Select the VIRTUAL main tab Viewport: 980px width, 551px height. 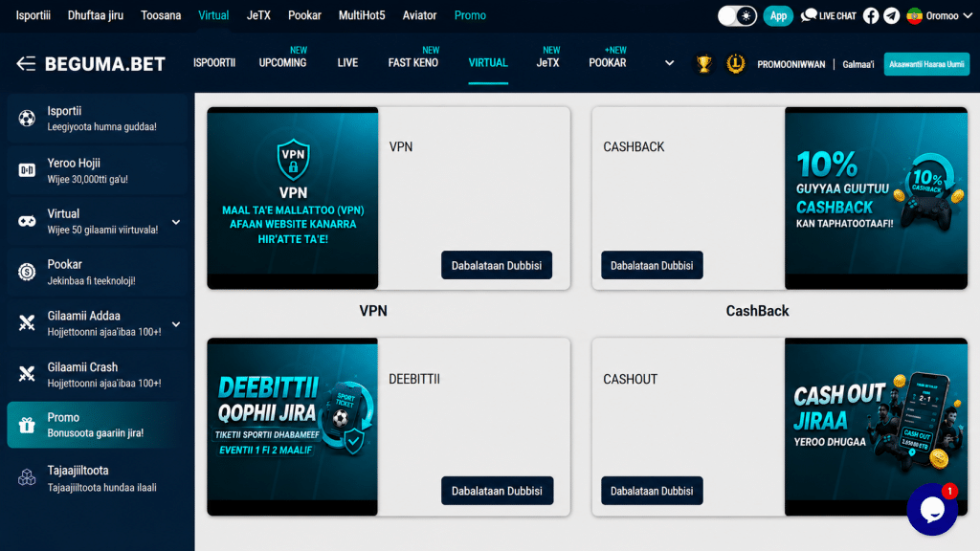pos(488,62)
